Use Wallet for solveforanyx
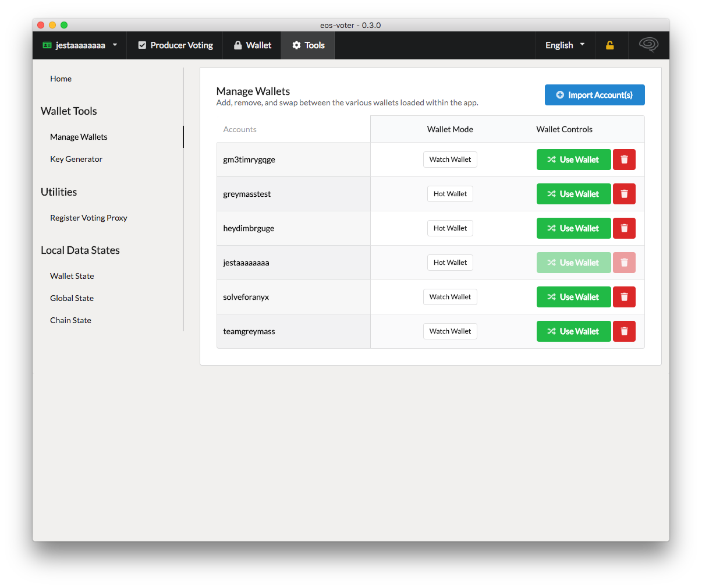 (573, 297)
